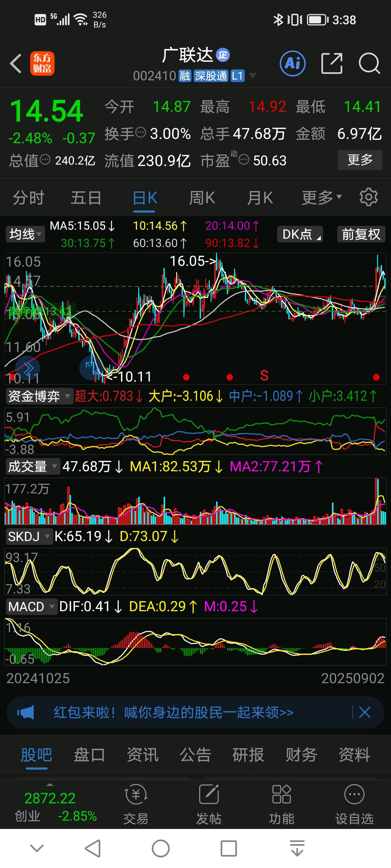Open the 资料 tab
The image size is (391, 868).
coord(354,755)
